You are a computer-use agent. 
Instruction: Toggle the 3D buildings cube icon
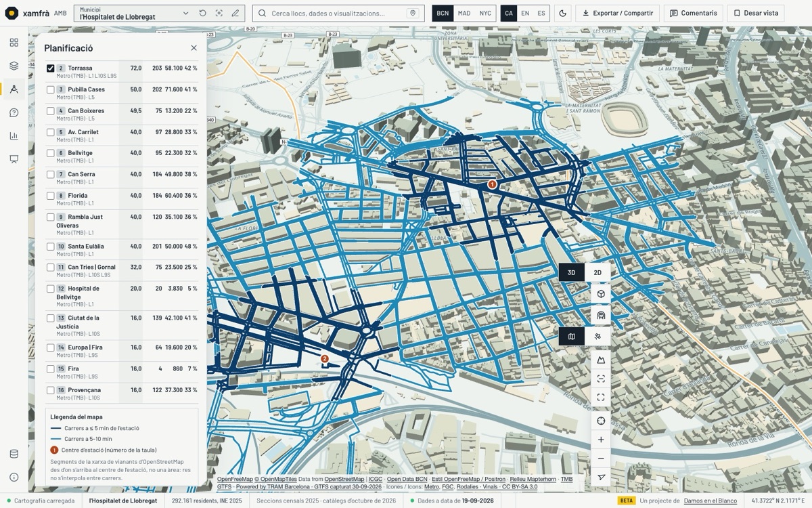click(601, 294)
